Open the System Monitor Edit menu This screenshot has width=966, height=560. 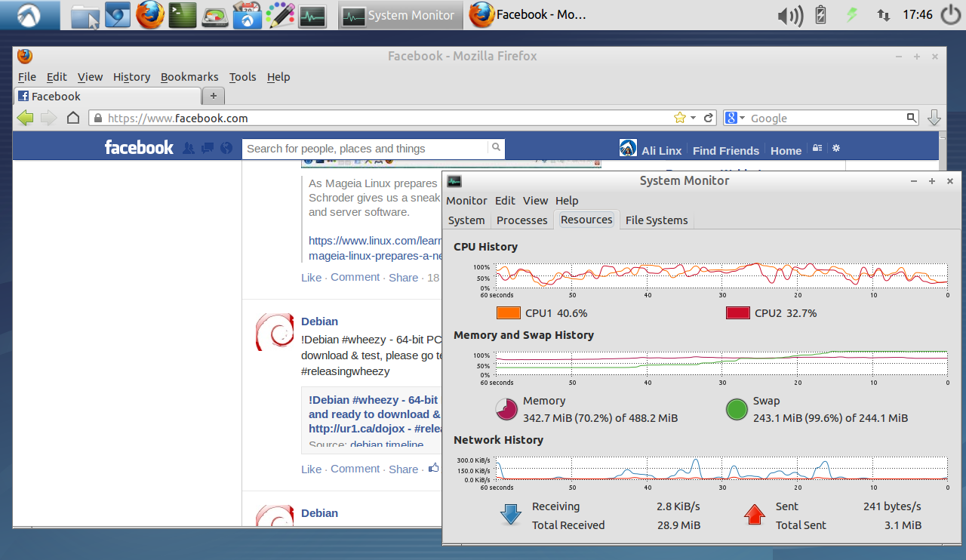[505, 201]
